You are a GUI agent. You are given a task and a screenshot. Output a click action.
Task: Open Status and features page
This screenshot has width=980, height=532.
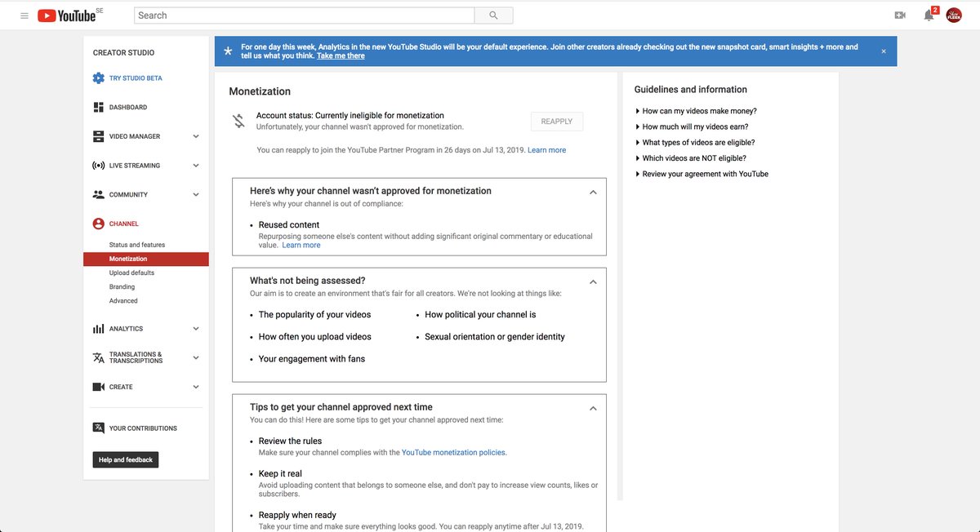137,245
